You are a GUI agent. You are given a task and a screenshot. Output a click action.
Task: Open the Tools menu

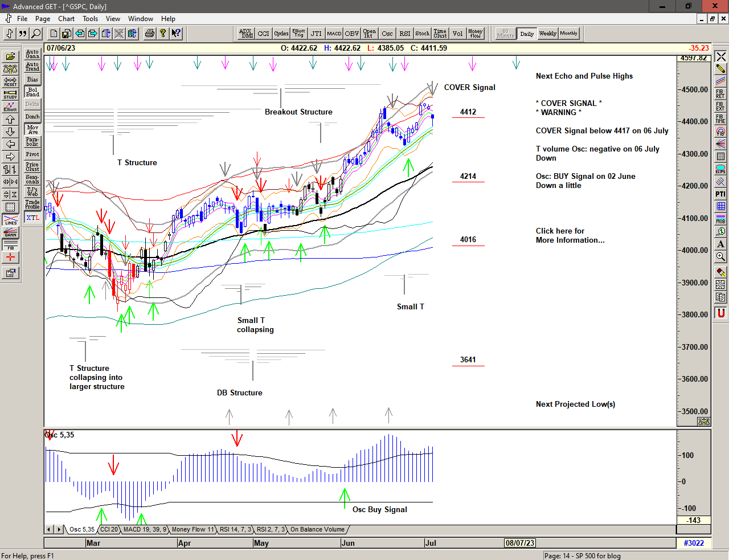click(x=90, y=19)
